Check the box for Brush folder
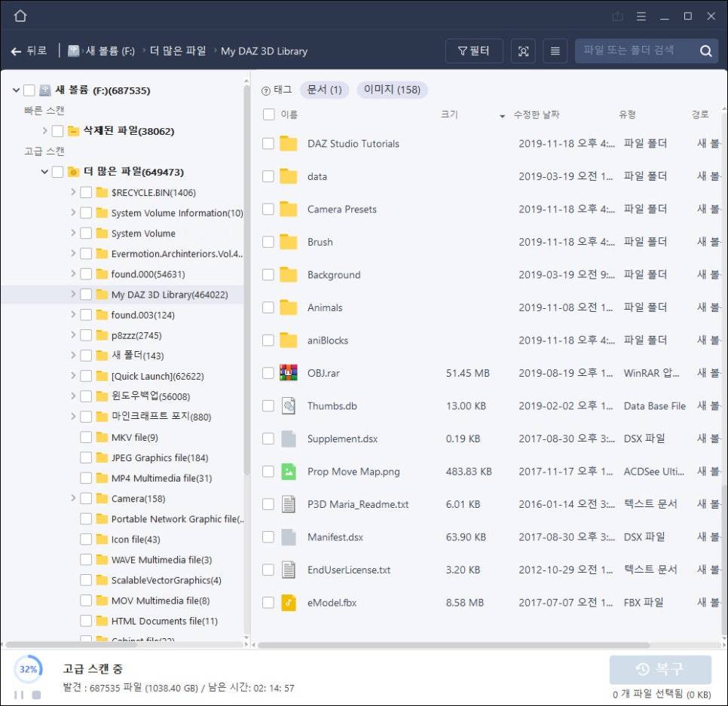 268,242
